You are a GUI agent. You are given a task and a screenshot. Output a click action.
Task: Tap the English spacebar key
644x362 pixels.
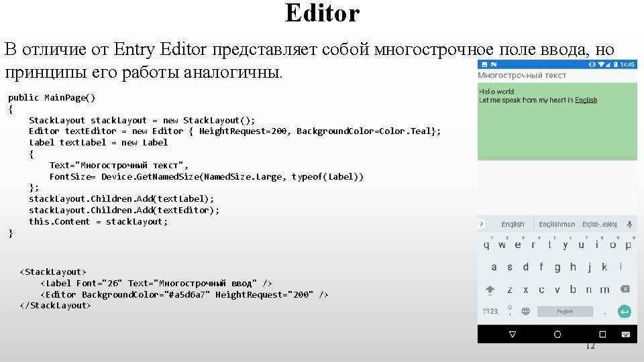coord(565,312)
